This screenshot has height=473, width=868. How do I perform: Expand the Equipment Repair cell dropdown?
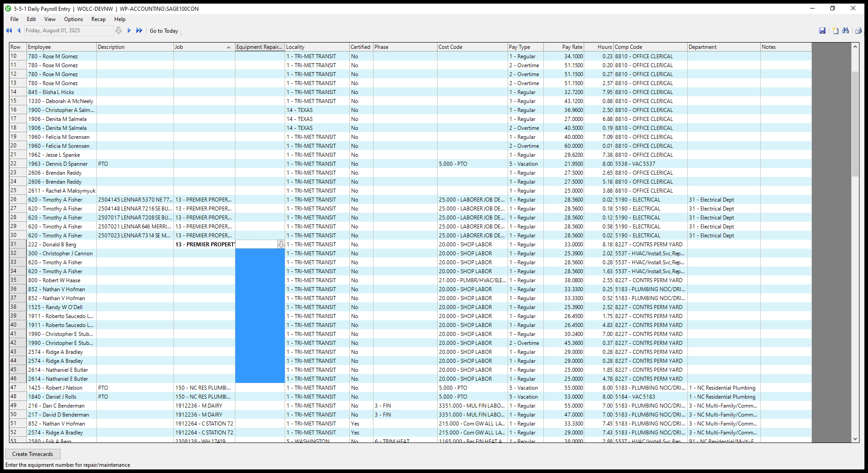click(x=281, y=245)
